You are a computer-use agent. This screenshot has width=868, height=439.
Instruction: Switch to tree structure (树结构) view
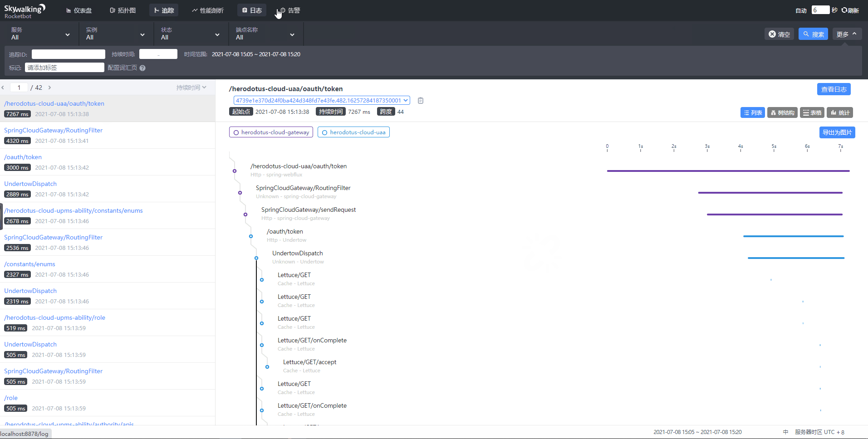click(x=782, y=113)
